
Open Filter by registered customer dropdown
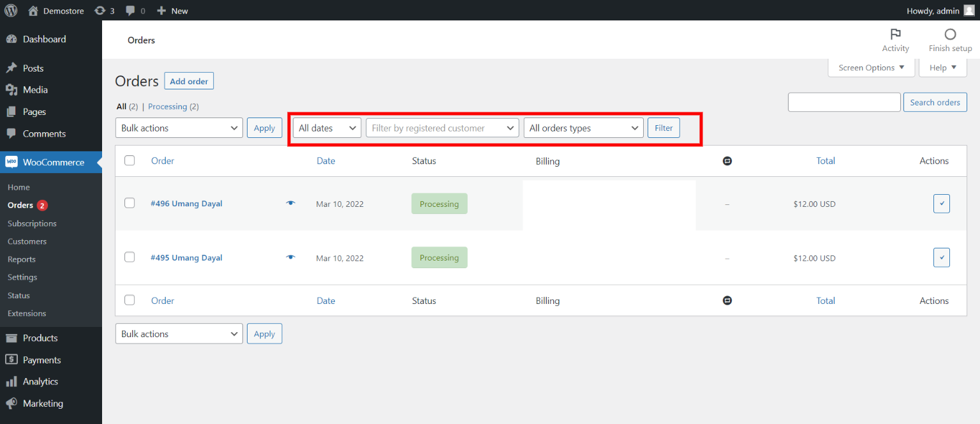(x=443, y=128)
